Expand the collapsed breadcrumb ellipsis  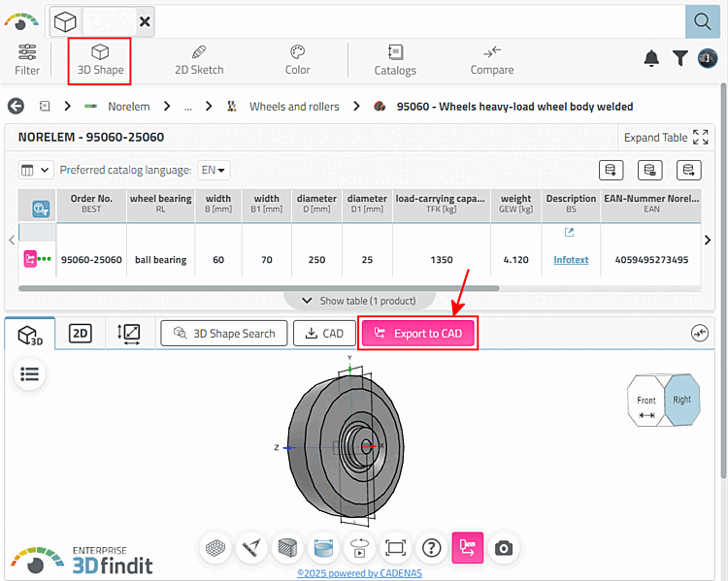point(188,108)
